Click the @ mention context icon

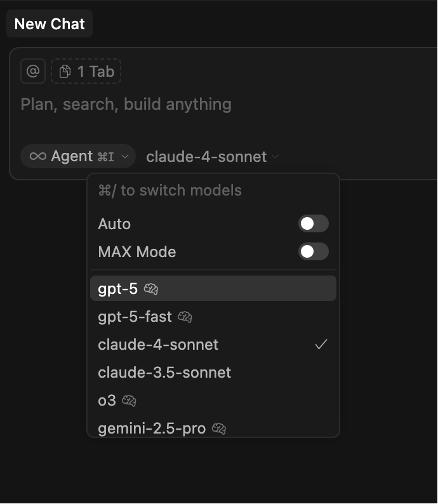click(33, 71)
